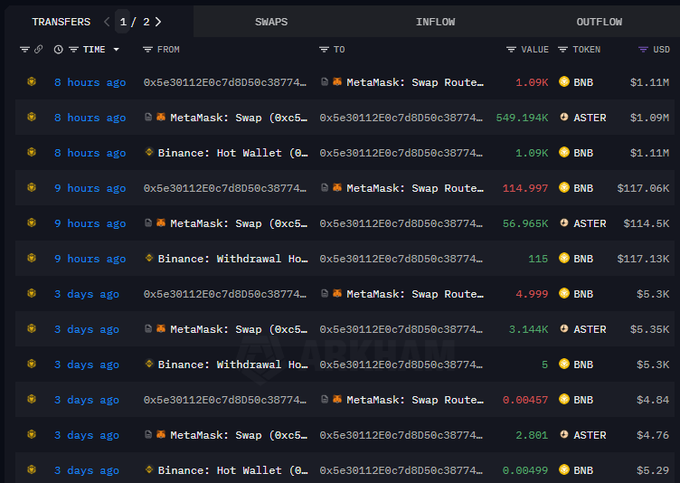This screenshot has height=483, width=680.
Task: Open MetaMask: Swap Router on 1.09K BNB row
Action: click(x=415, y=82)
